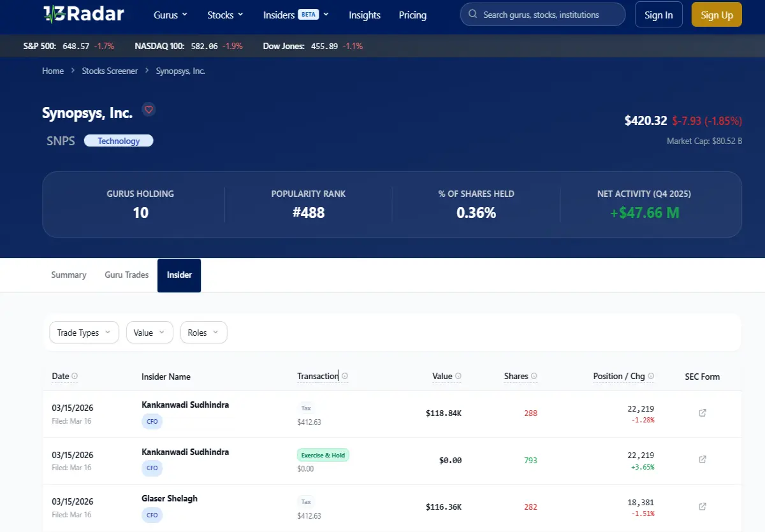Expand the Insiders BETA menu
Screen dimensions: 765x532
(x=296, y=15)
